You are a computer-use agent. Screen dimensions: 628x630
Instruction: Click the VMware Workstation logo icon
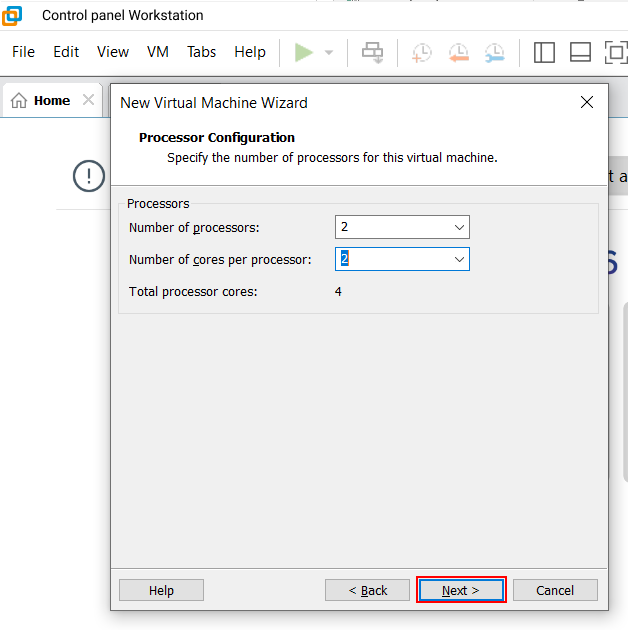click(x=13, y=15)
